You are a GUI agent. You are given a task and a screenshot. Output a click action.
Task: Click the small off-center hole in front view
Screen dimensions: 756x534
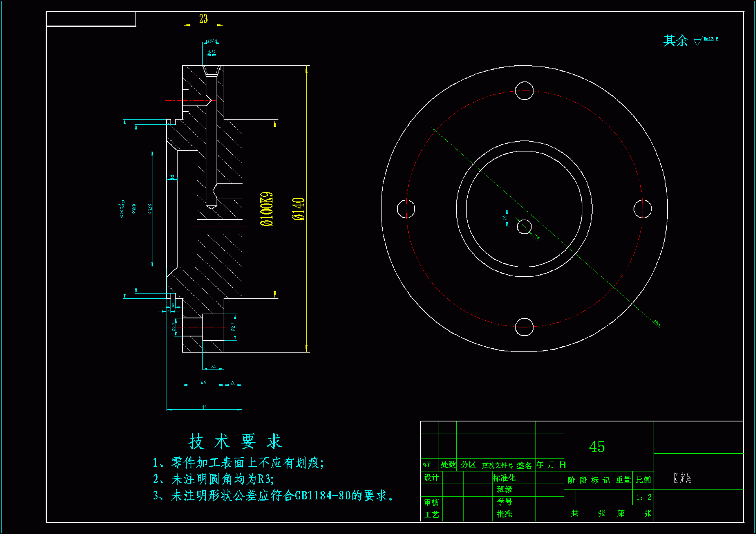click(524, 227)
